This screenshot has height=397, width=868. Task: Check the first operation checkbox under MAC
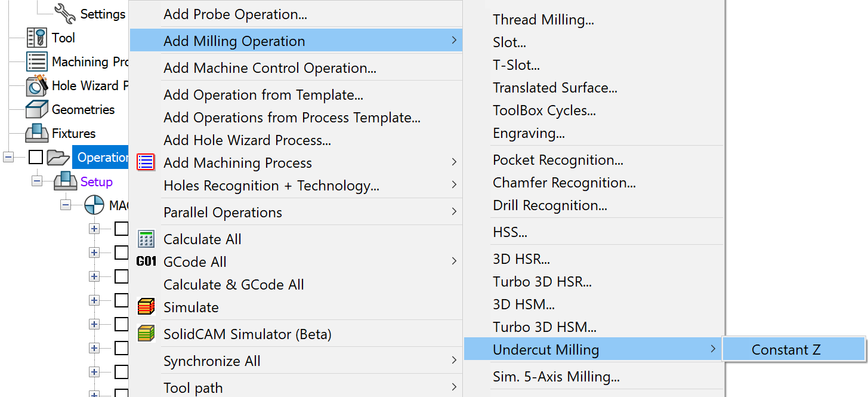[x=122, y=228]
